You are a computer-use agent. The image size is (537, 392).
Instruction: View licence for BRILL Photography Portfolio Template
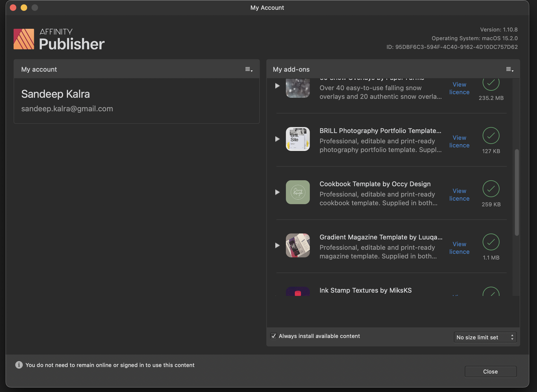click(x=459, y=141)
